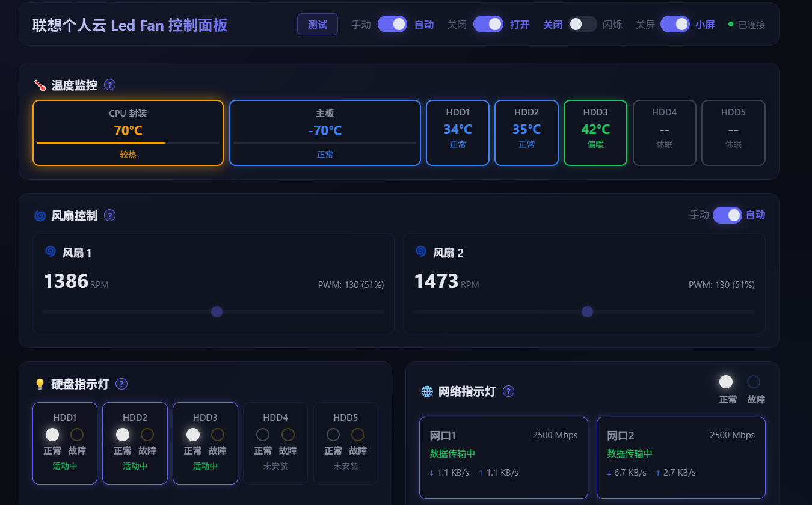Switch fan control 手动/自动 toggle

[x=727, y=215]
